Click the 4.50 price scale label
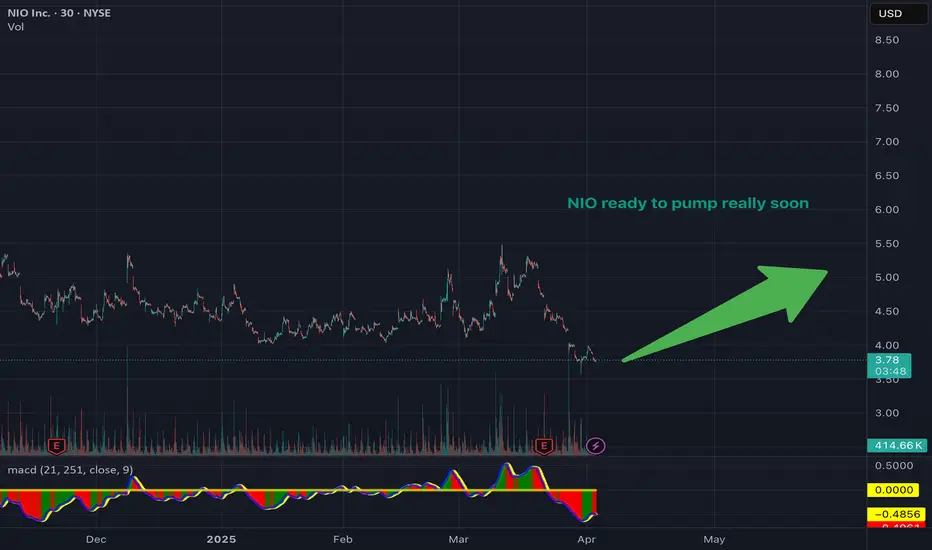The width and height of the screenshot is (932, 550). click(887, 311)
